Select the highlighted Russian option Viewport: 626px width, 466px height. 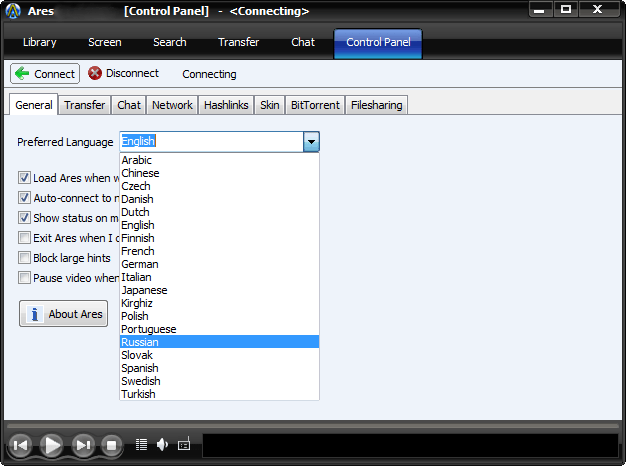pyautogui.click(x=219, y=342)
